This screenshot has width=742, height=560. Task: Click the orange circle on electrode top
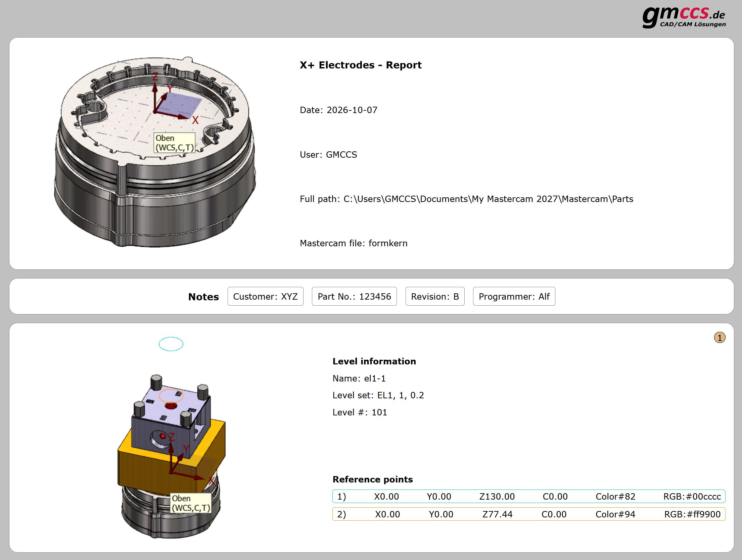tap(171, 396)
